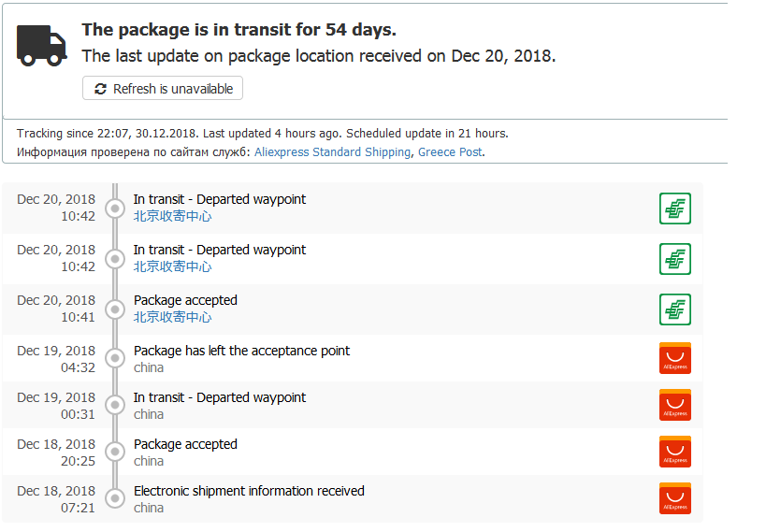Click AliExpress icon for Dec 18 07:21 event
Screen dimensions: 766x532
[674, 498]
